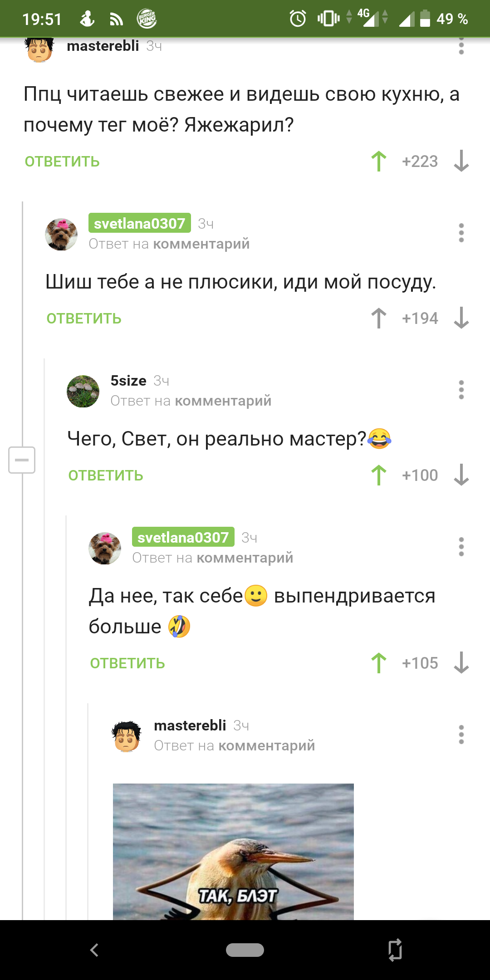490x980 pixels.
Task: Downvote 5size's comment rated +100
Action: pyautogui.click(x=461, y=475)
